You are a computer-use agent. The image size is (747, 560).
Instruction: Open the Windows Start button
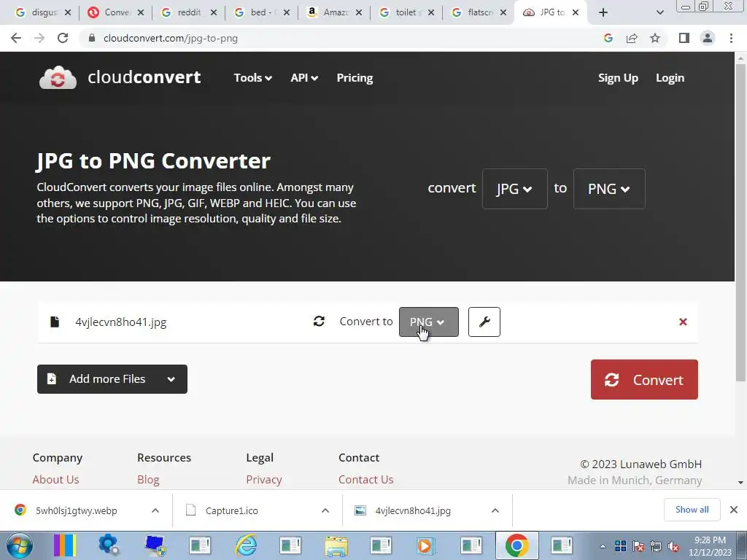point(19,545)
